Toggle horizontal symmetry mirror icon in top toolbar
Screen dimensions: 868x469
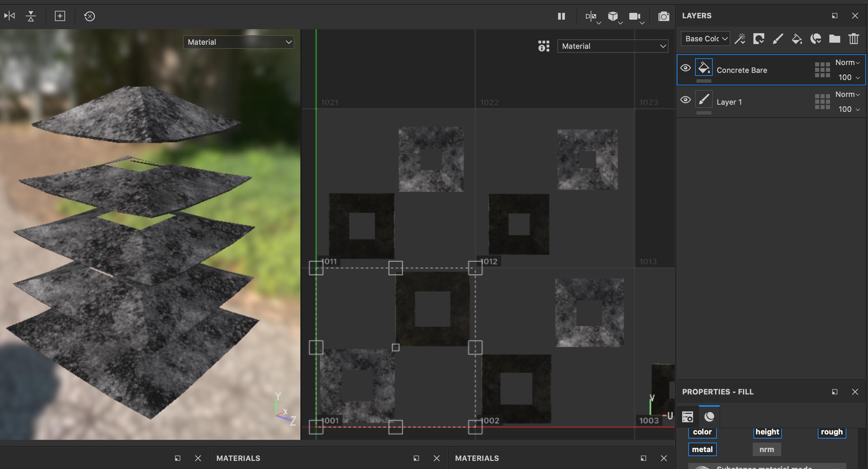9,16
